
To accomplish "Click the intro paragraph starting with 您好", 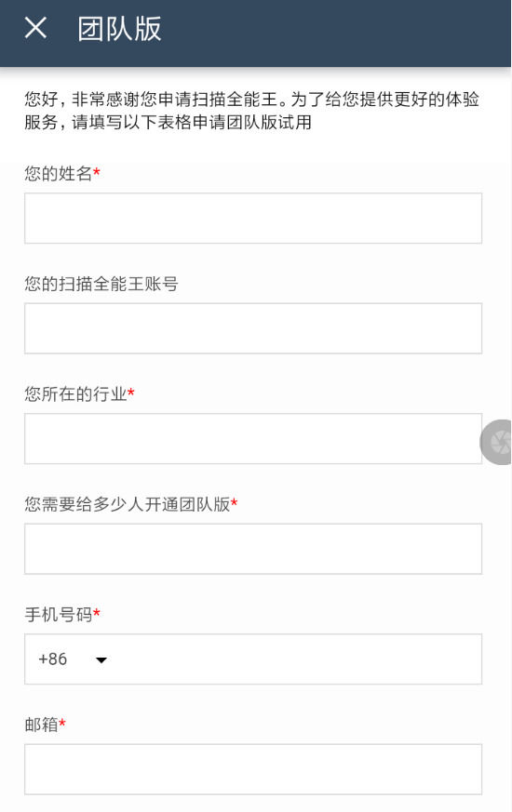I will (252, 111).
